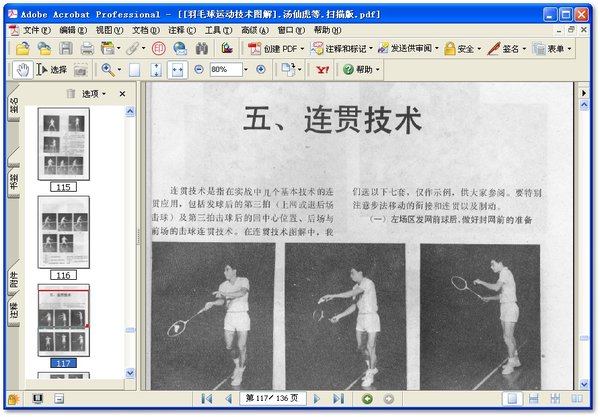
Task: Click the 注释和标记 button
Action: pyautogui.click(x=346, y=48)
